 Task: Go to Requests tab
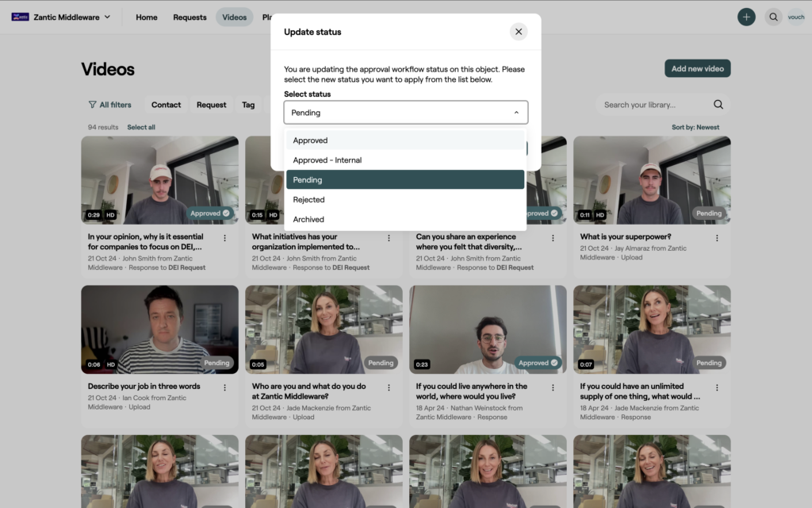(190, 17)
